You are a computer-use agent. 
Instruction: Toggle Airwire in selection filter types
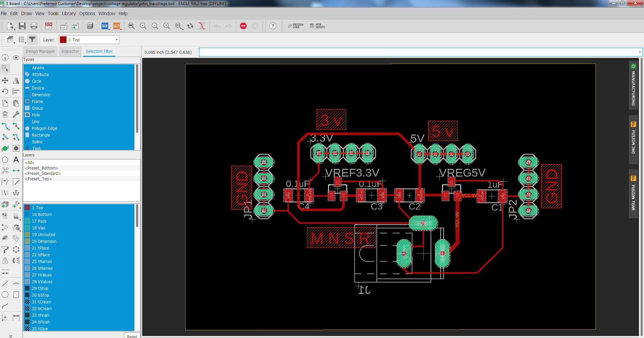(79, 68)
